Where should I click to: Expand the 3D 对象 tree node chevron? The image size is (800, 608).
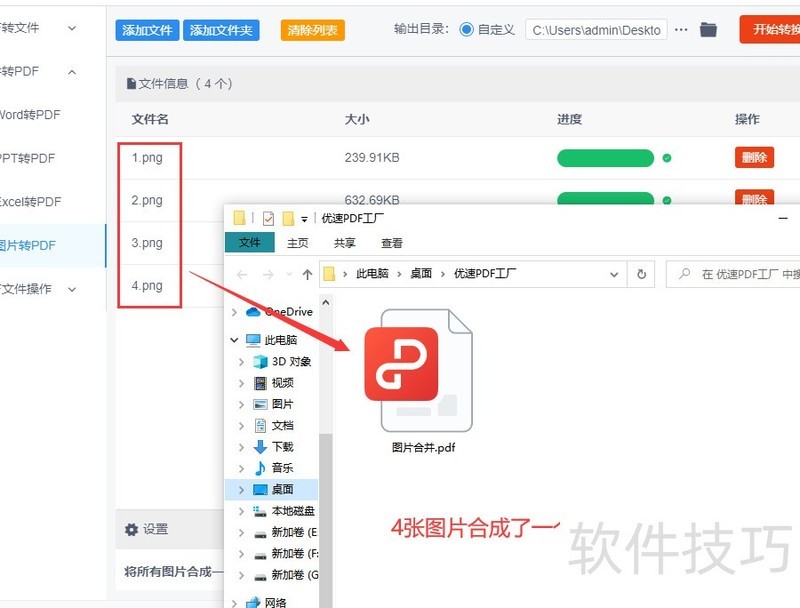[241, 362]
